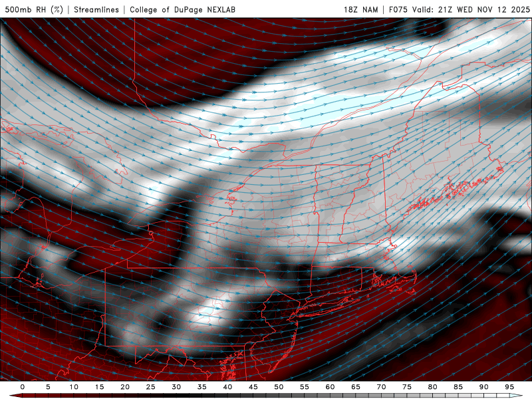Select the "10" color scale label
Screen dimensions: 532x399
(74, 387)
